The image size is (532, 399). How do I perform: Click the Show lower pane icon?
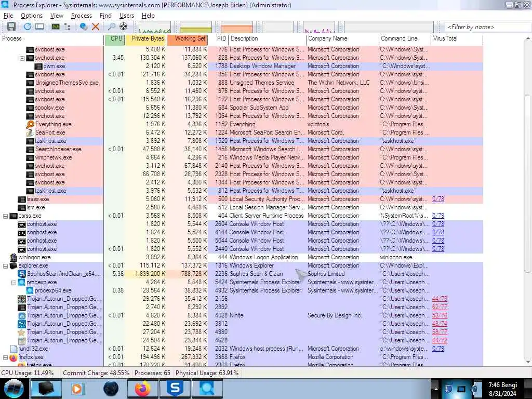pos(39,26)
